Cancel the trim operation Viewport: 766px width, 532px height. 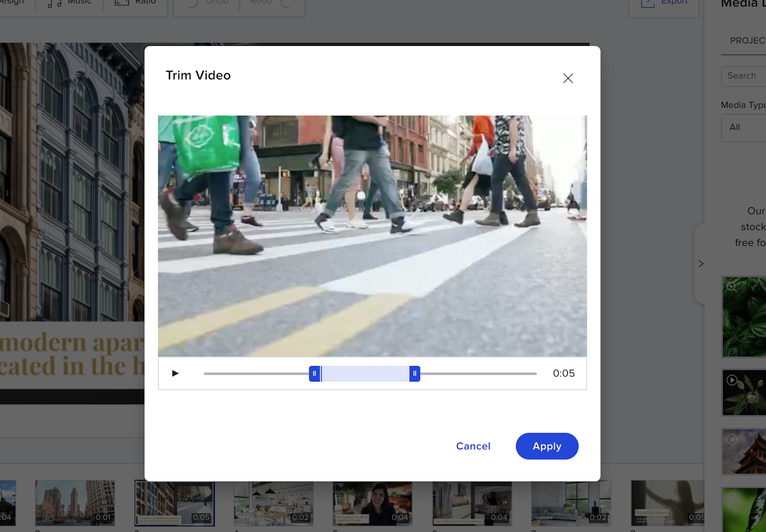tap(473, 446)
